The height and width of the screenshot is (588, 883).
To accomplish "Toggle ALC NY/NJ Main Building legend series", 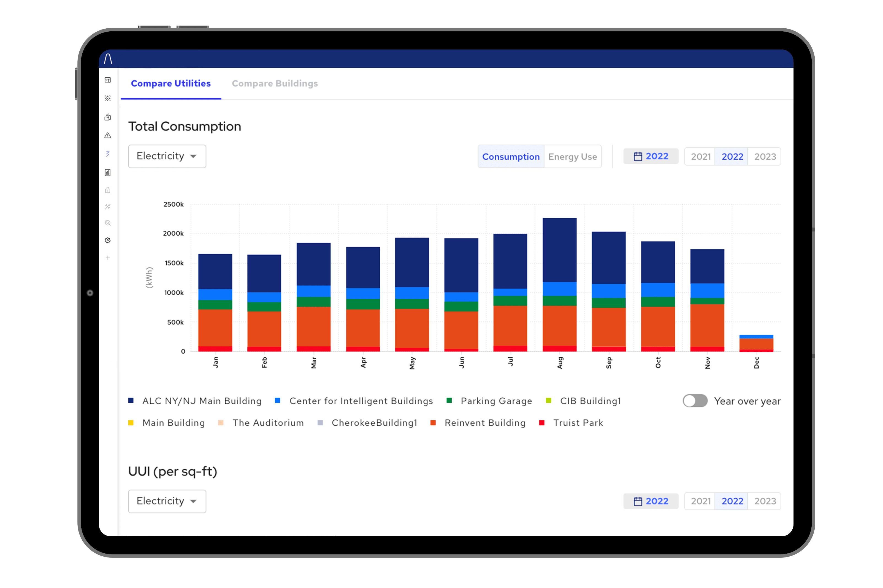I will point(202,401).
